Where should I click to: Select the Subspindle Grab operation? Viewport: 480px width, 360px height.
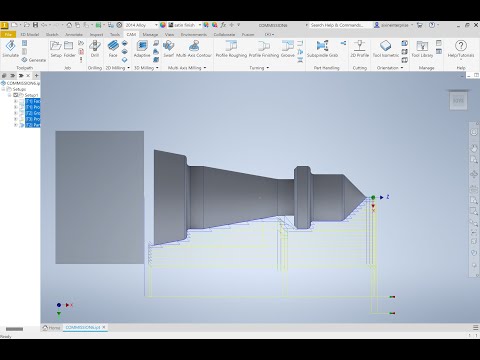pyautogui.click(x=322, y=49)
